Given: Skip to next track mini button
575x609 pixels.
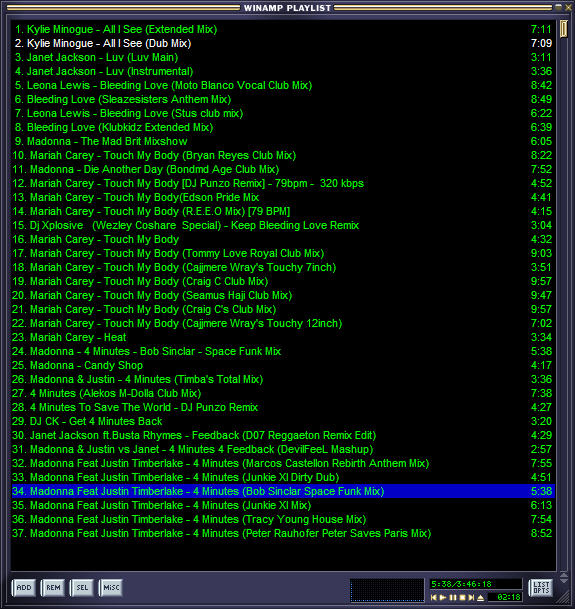Looking at the screenshot, I should point(471,597).
